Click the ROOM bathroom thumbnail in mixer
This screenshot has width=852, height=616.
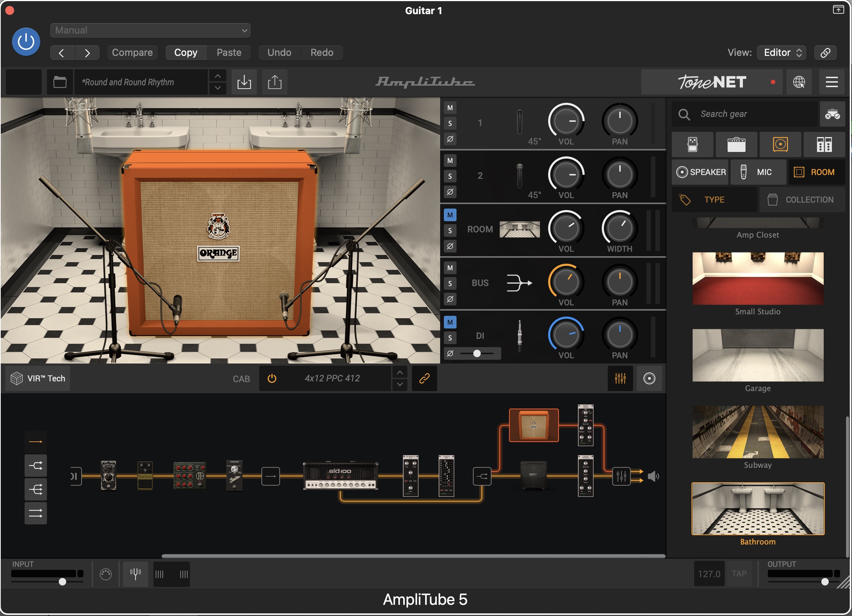(x=519, y=229)
